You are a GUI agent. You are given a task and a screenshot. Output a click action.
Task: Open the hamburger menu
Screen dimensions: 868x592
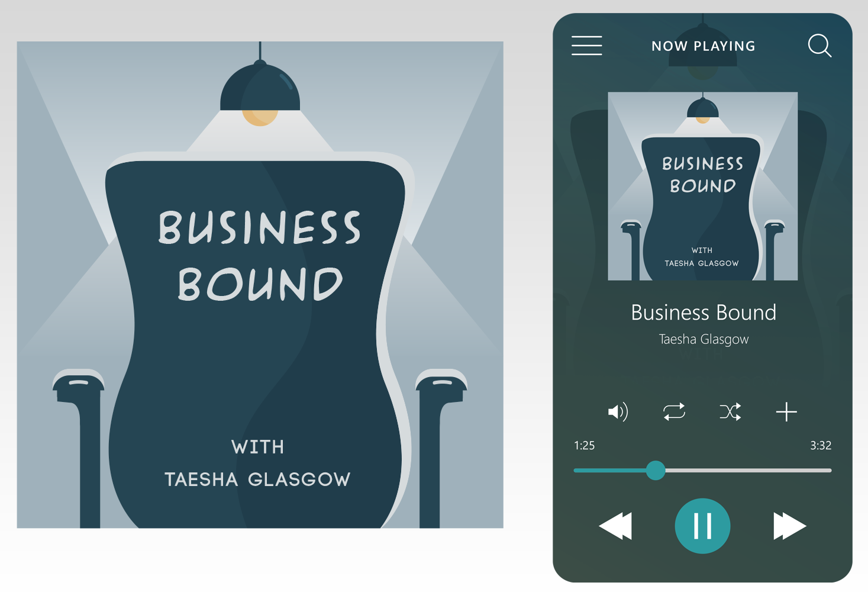586,46
